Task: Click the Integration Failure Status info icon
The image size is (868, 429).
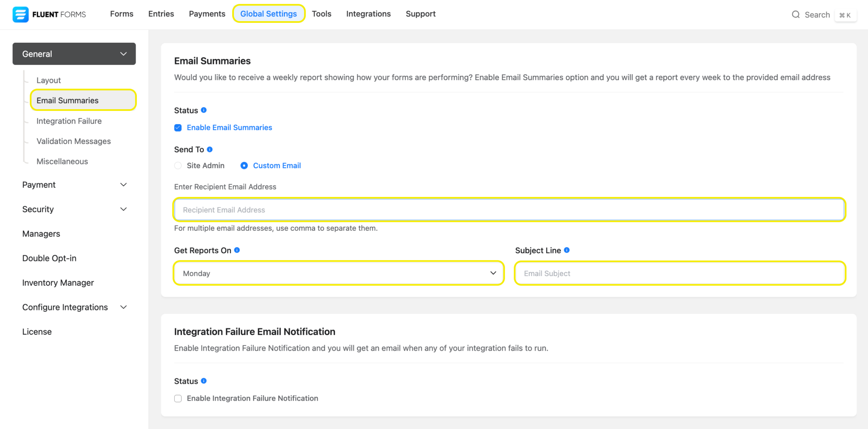Action: (x=204, y=381)
